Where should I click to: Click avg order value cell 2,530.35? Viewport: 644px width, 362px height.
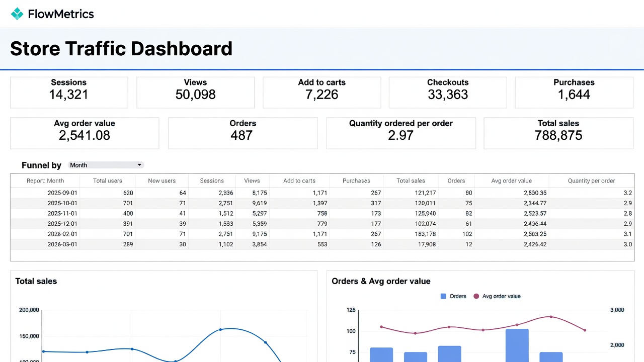(x=535, y=193)
